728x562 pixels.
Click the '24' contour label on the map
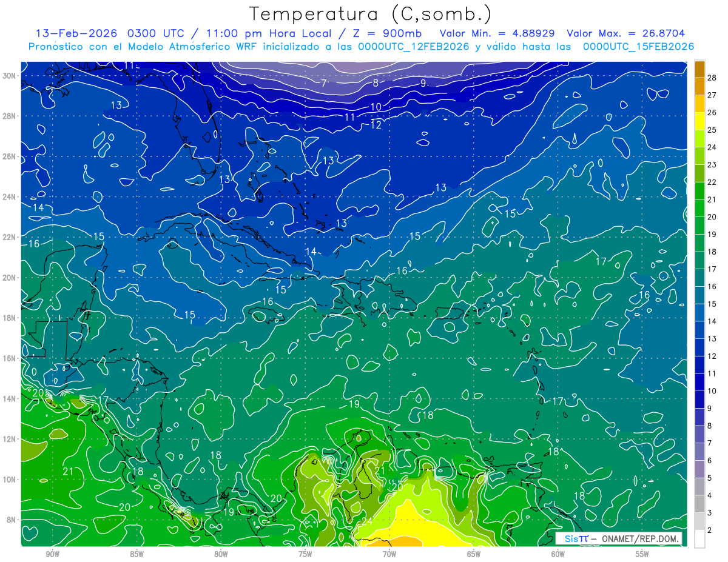pos(367,521)
